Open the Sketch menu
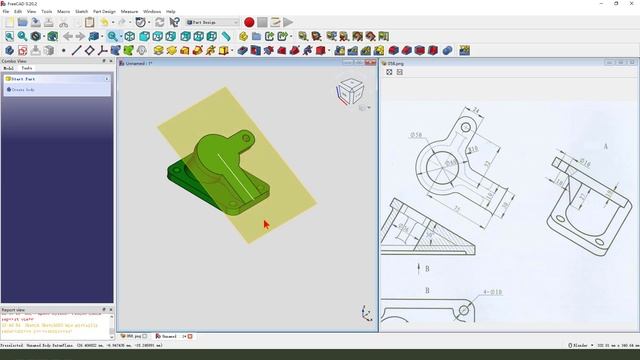 coord(82,11)
